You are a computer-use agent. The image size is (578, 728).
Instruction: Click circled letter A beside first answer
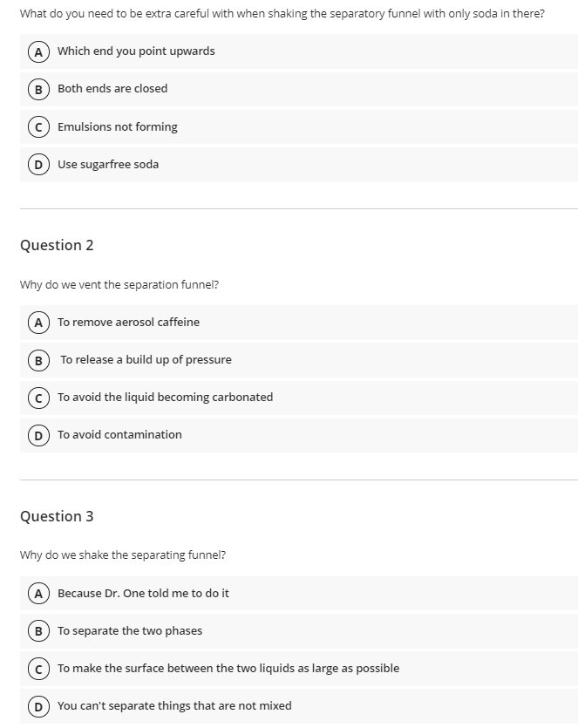[39, 51]
